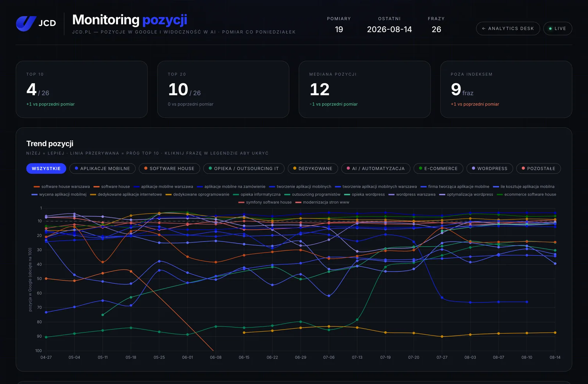Click the FRAZY value 26
Viewport: 588px width, 384px height.
436,29
